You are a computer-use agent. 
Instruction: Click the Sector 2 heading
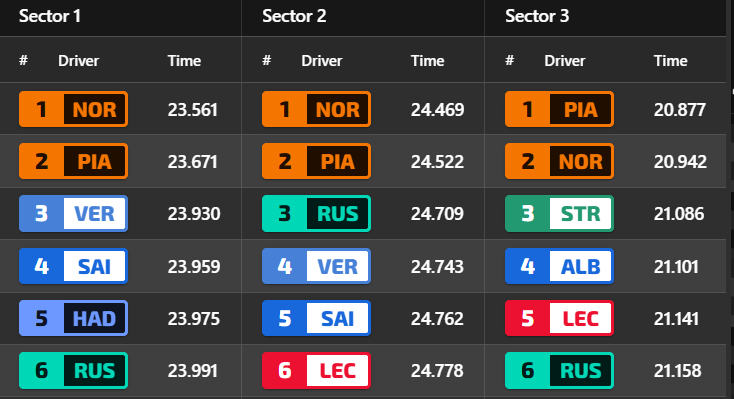(x=294, y=16)
